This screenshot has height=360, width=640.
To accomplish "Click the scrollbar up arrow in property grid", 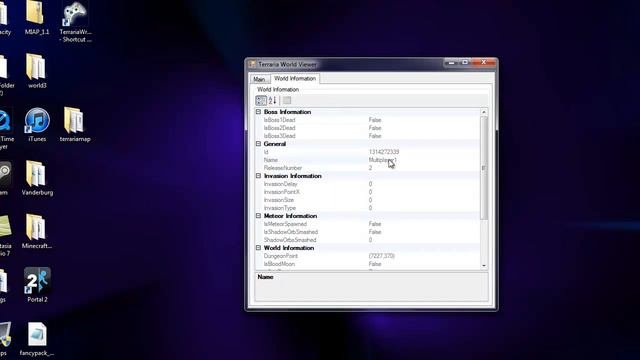I will pos(484,112).
